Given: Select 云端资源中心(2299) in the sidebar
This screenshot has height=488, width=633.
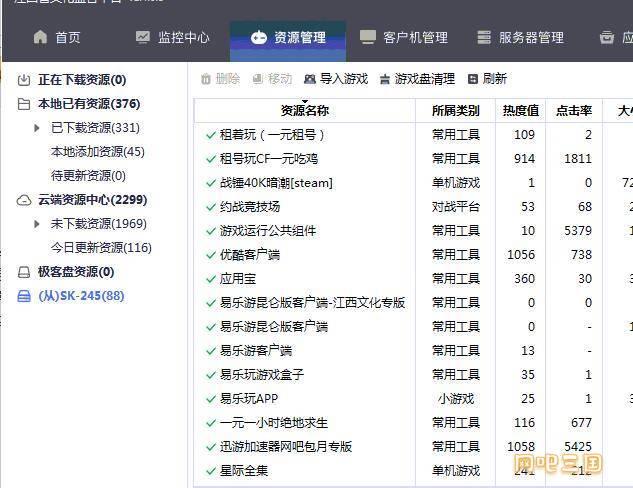Looking at the screenshot, I should (x=92, y=200).
